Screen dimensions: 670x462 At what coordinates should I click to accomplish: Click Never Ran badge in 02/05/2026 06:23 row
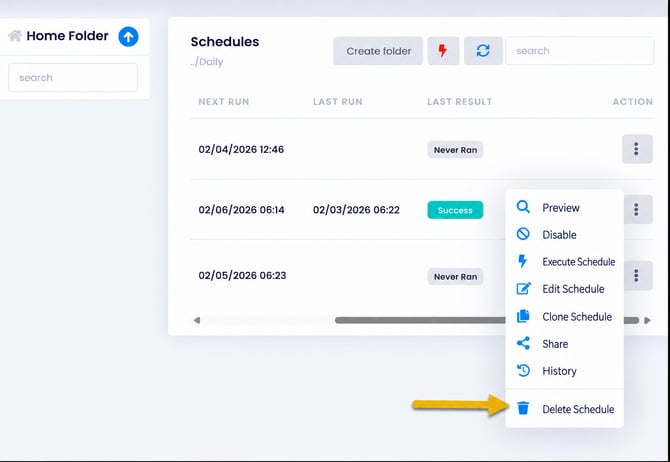455,277
